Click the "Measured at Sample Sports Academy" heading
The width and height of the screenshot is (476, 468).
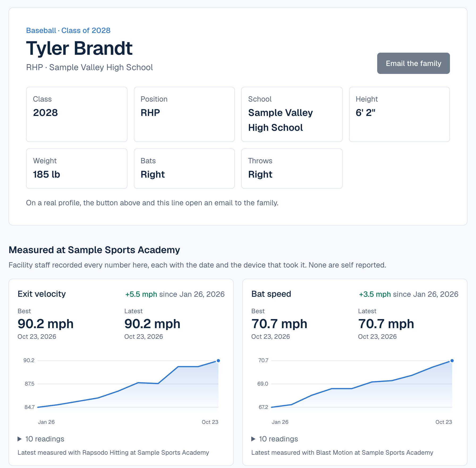coord(94,250)
